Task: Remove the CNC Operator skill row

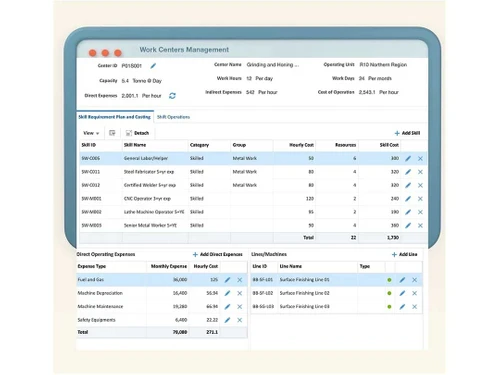Action: click(x=420, y=199)
